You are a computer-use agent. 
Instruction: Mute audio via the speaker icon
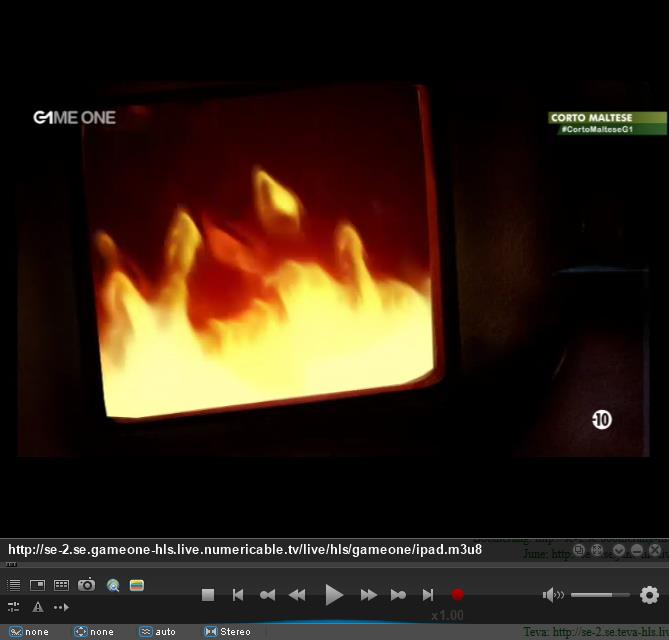coord(553,594)
